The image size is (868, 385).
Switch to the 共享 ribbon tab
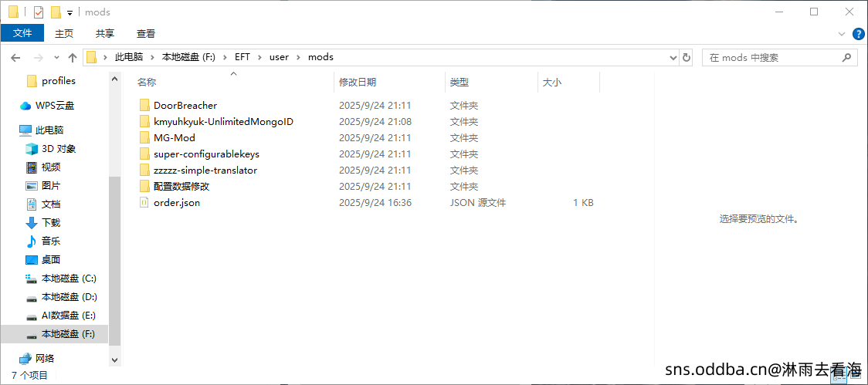(104, 34)
